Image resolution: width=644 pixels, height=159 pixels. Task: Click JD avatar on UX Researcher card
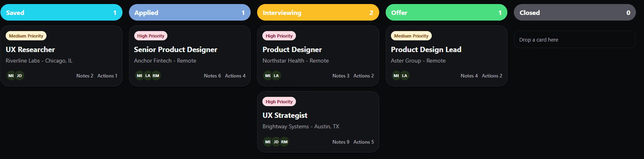click(19, 75)
